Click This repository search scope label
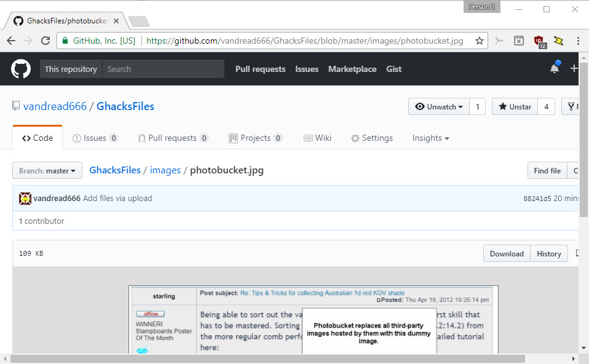The image size is (589, 364). click(71, 69)
